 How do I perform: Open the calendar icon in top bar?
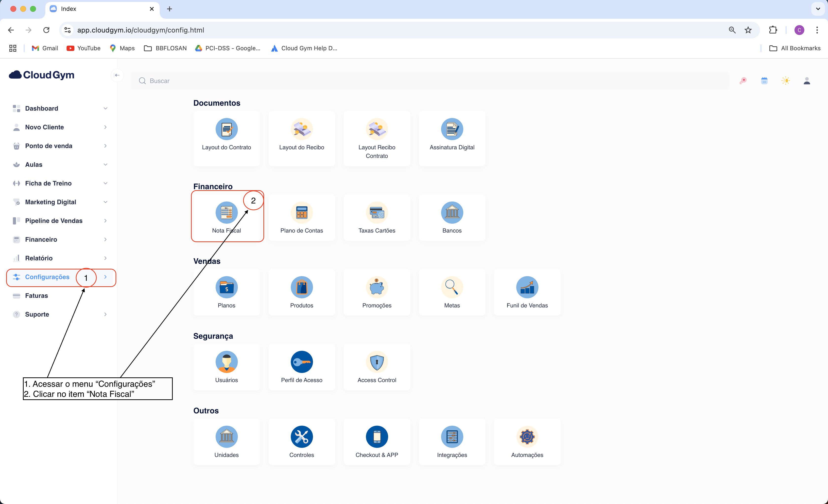pos(764,81)
